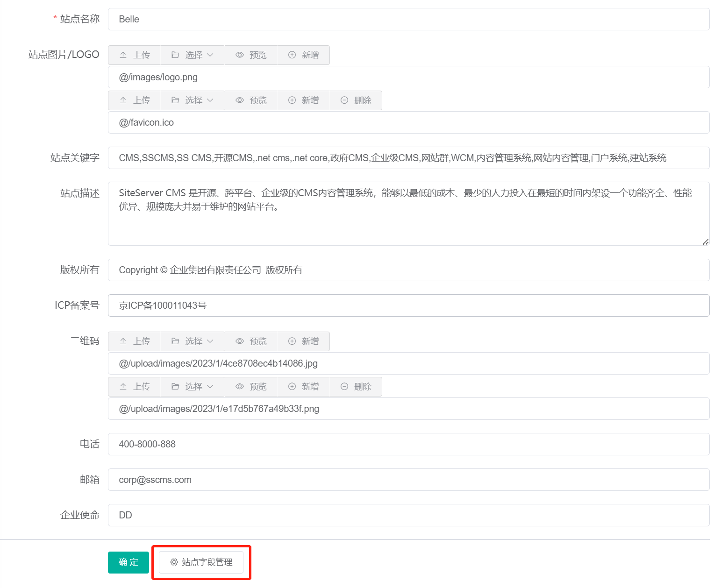Click delete minus icon for second QR code
714x588 pixels.
pyautogui.click(x=344, y=387)
